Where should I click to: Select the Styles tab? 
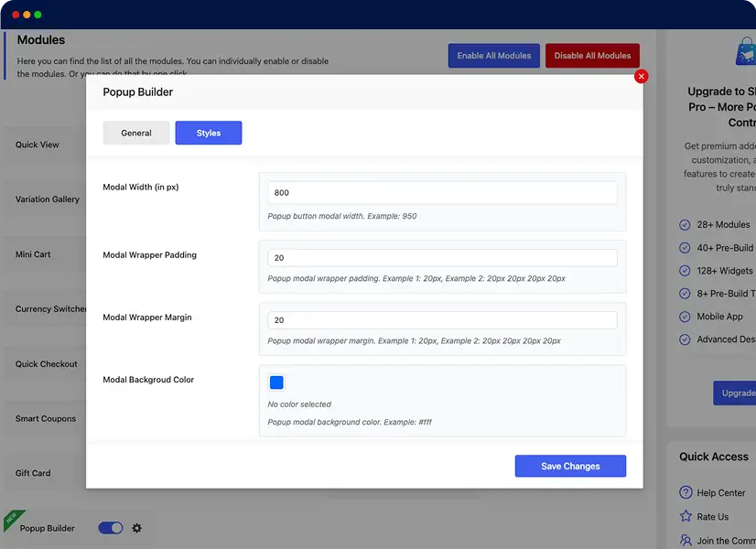tap(209, 133)
